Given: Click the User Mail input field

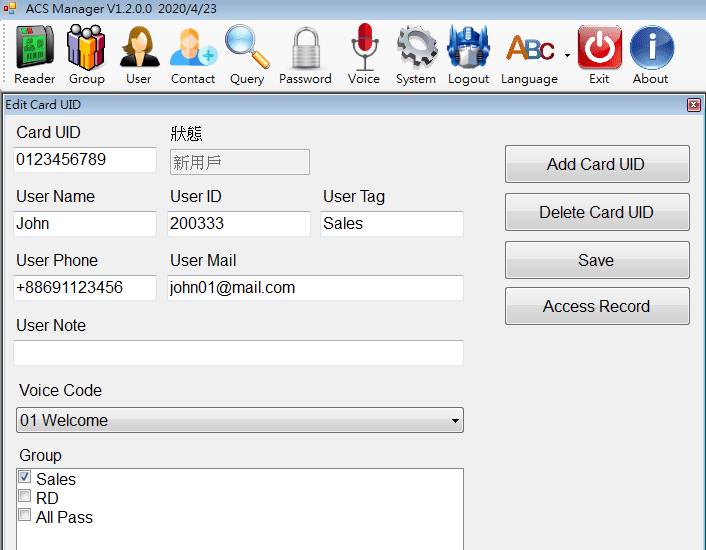Looking at the screenshot, I should pyautogui.click(x=316, y=288).
